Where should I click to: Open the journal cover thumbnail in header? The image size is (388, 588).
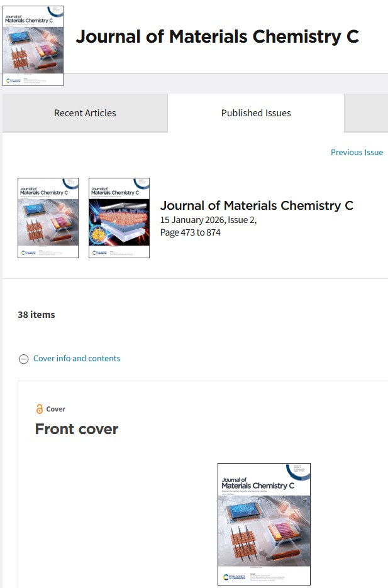click(33, 46)
